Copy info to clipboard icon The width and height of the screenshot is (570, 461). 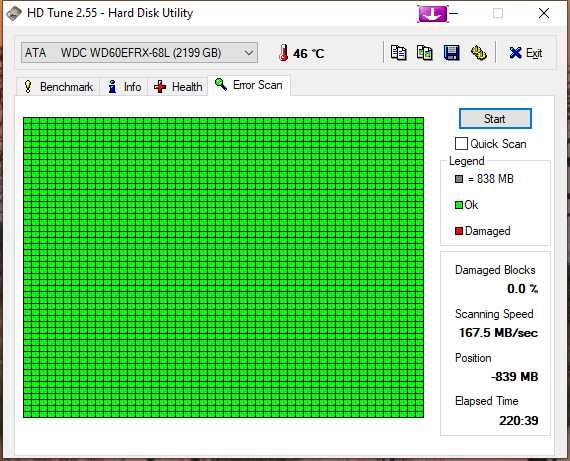(x=398, y=53)
